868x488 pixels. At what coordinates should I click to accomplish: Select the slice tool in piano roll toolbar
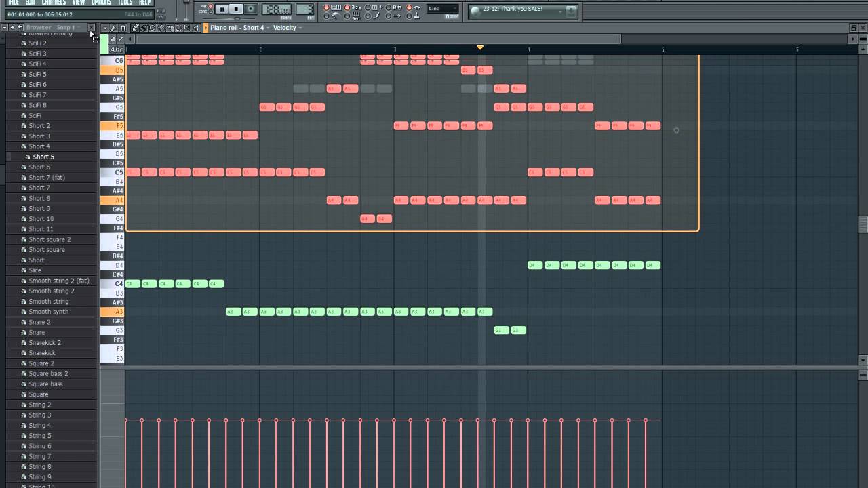[170, 28]
